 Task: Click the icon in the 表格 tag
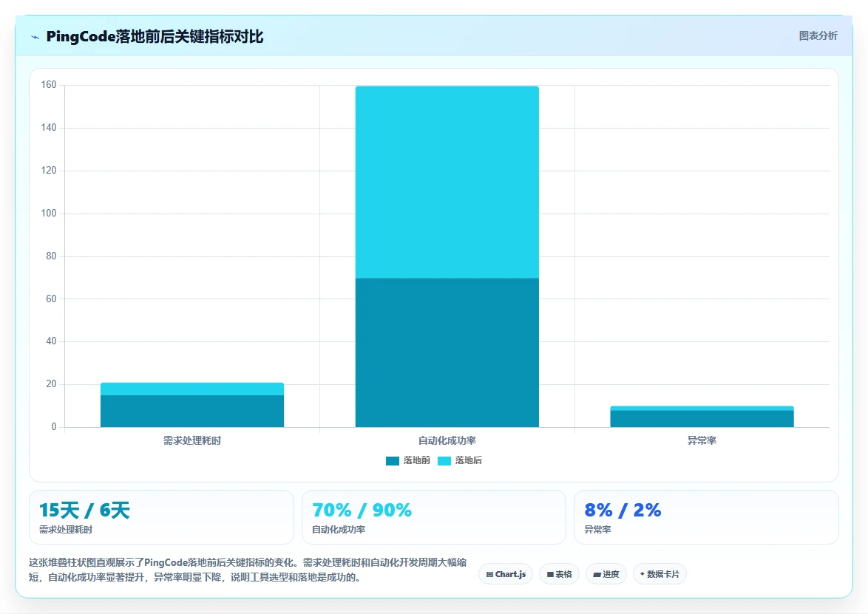pos(550,575)
